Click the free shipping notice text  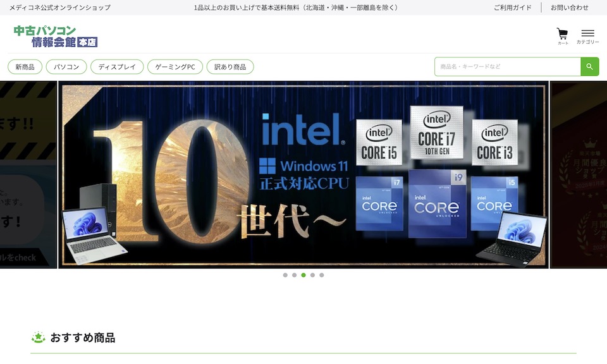click(296, 8)
